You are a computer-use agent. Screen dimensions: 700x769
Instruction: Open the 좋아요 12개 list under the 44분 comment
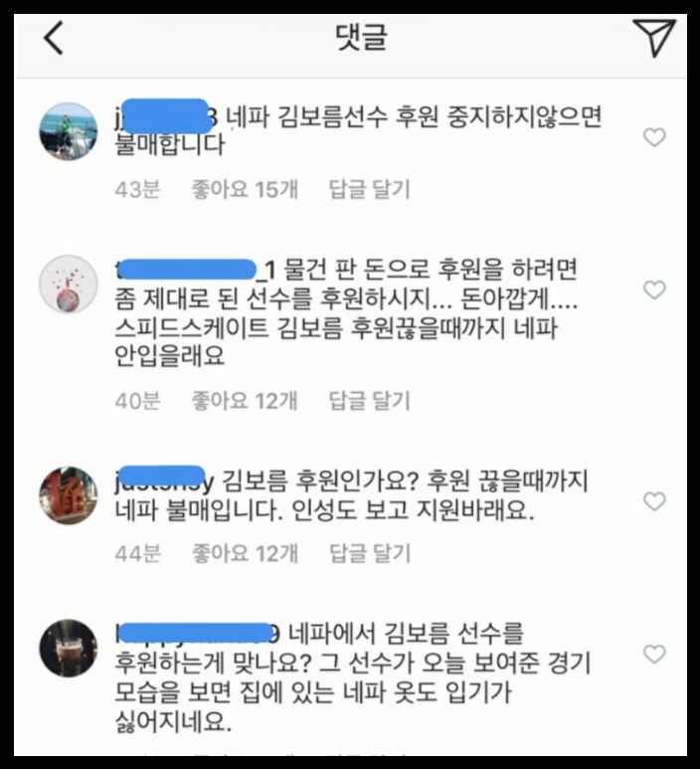pos(245,553)
